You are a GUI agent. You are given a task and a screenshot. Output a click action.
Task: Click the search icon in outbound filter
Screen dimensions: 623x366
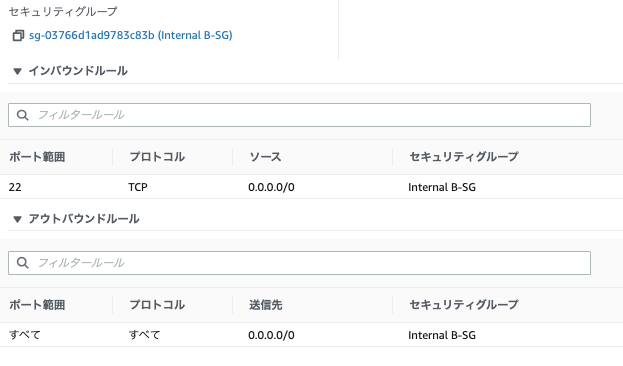[23, 263]
